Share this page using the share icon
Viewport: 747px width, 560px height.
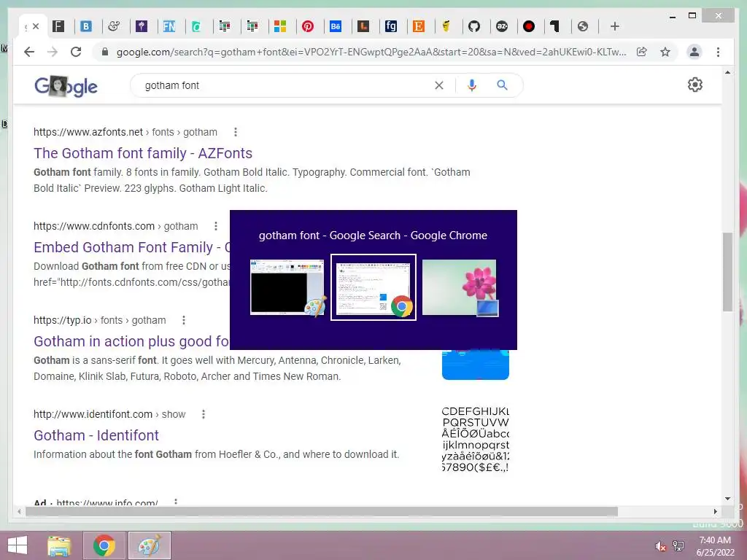click(x=642, y=52)
